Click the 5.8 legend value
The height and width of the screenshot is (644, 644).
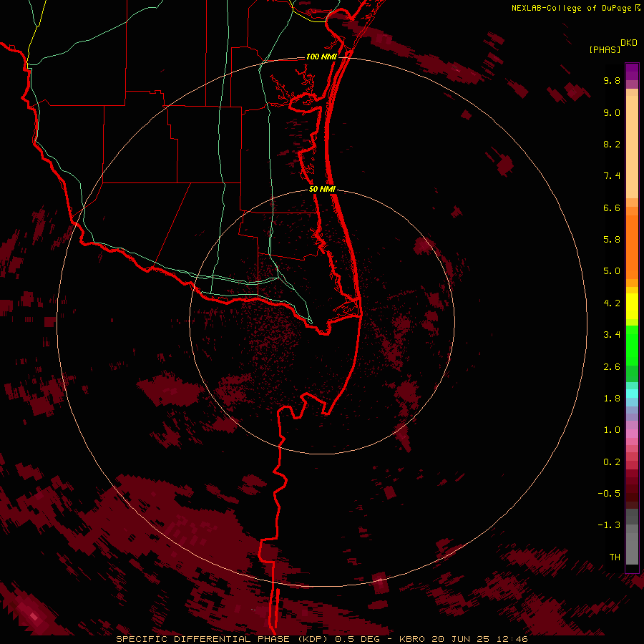(612, 240)
